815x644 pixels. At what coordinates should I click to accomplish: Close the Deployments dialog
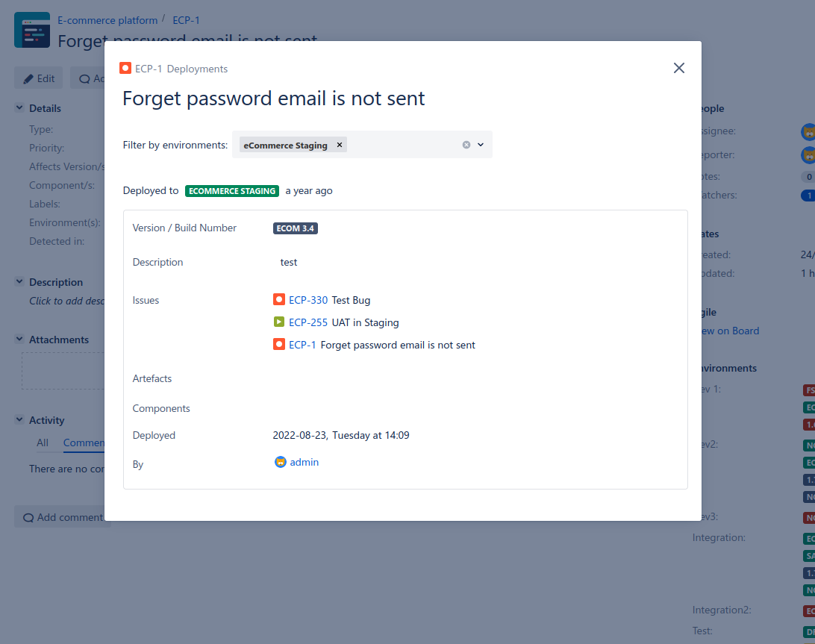[678, 68]
